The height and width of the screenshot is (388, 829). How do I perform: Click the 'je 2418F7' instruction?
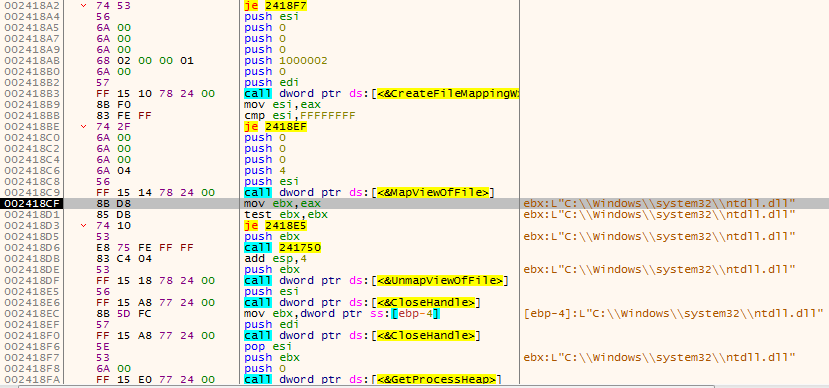coord(275,5)
